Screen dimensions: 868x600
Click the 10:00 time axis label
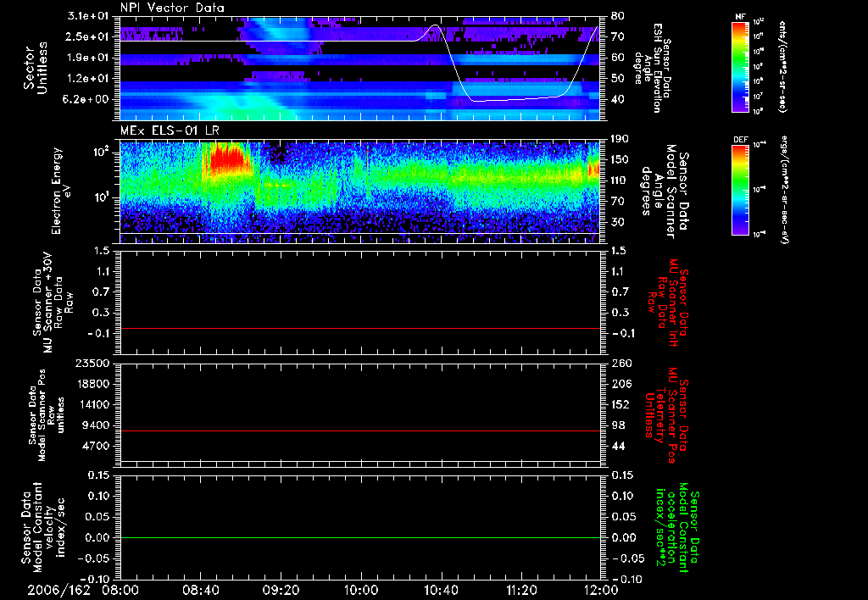point(359,589)
